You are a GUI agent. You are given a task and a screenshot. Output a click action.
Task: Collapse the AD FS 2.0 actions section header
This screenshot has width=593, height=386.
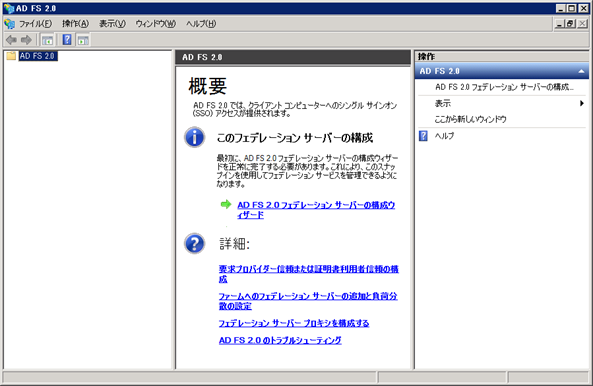[x=581, y=71]
